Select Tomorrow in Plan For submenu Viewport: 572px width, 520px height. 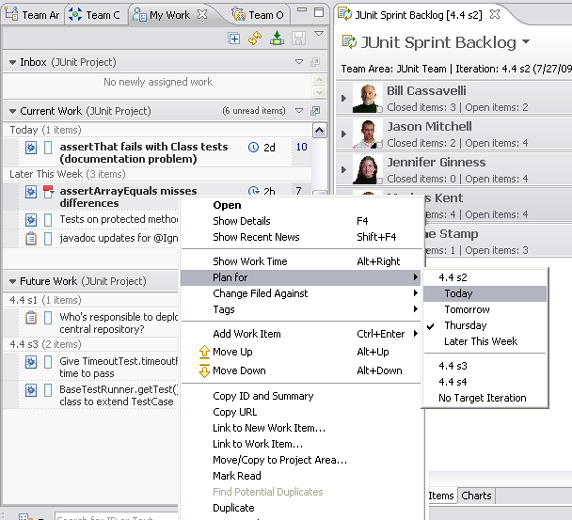485,309
